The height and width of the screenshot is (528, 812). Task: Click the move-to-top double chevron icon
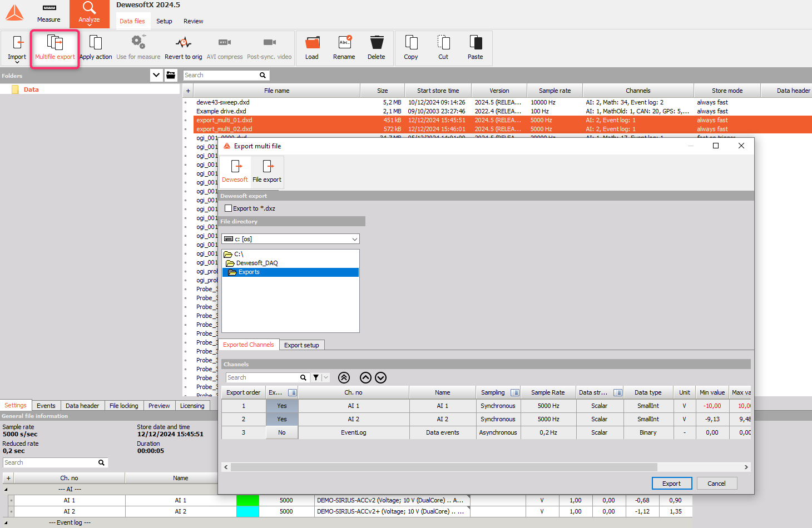pos(344,378)
